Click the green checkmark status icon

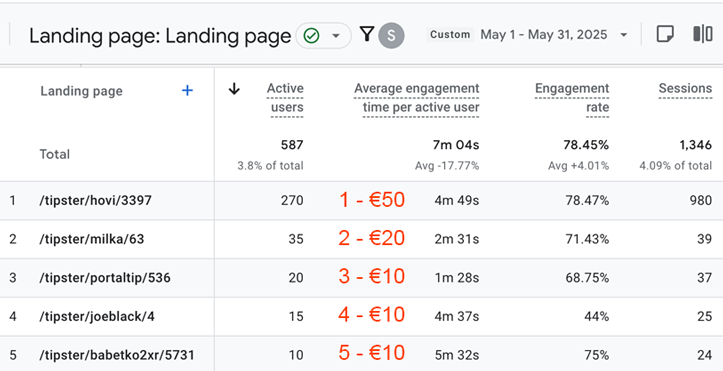tap(312, 35)
